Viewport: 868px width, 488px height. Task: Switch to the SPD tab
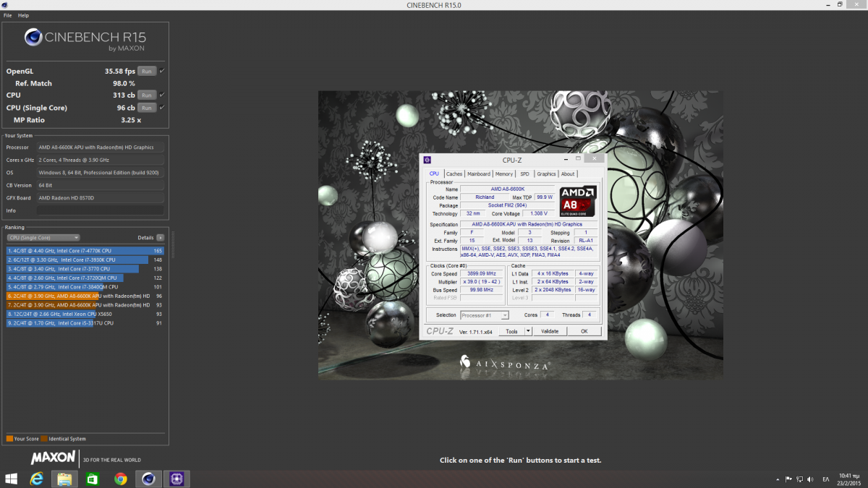pos(524,174)
